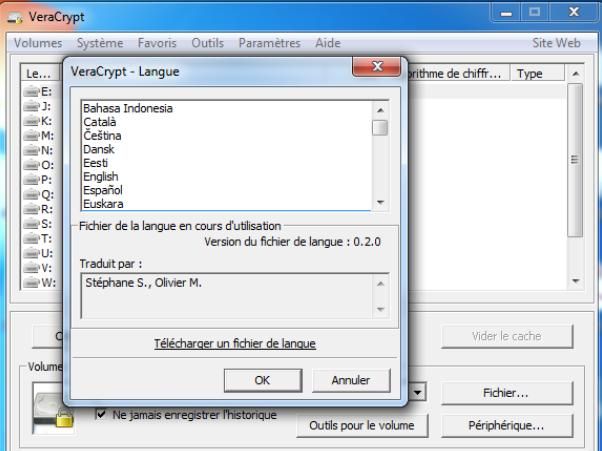The width and height of the screenshot is (602, 451).
Task: Open the Volumes menu
Action: [x=38, y=43]
